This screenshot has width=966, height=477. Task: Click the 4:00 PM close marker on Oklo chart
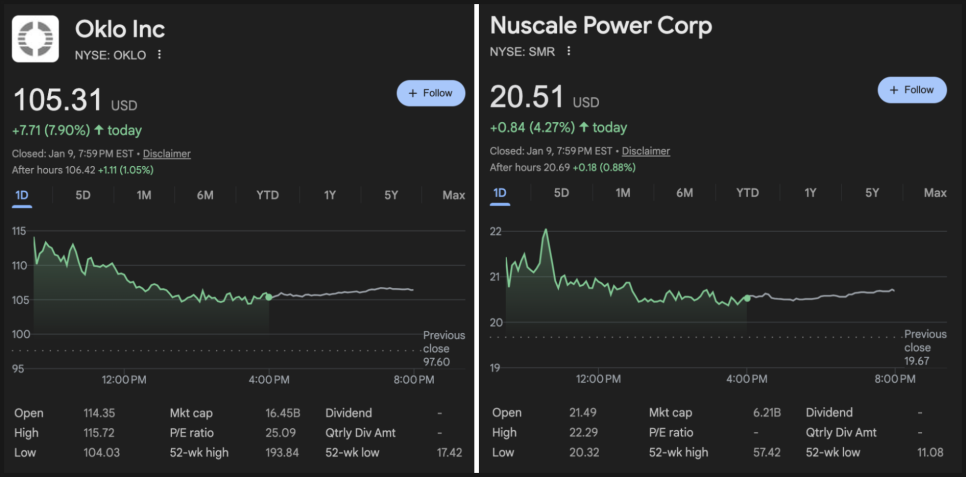(x=268, y=297)
